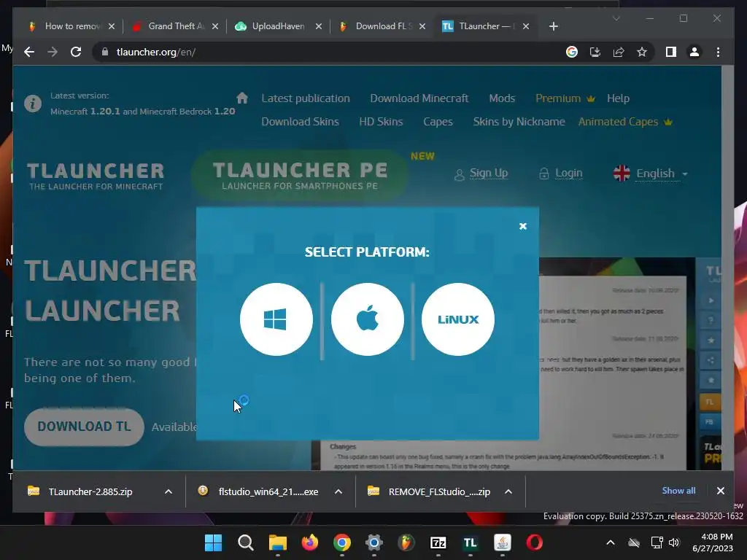Click the Sign Up link
Viewport: 747px width, 560px height.
coord(481,174)
